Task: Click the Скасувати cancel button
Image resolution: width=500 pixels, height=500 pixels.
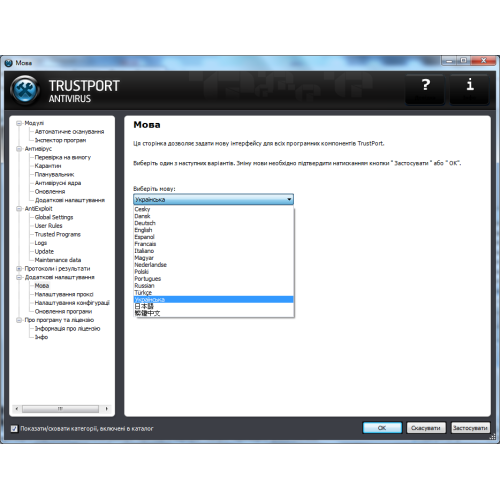Action: click(x=426, y=428)
